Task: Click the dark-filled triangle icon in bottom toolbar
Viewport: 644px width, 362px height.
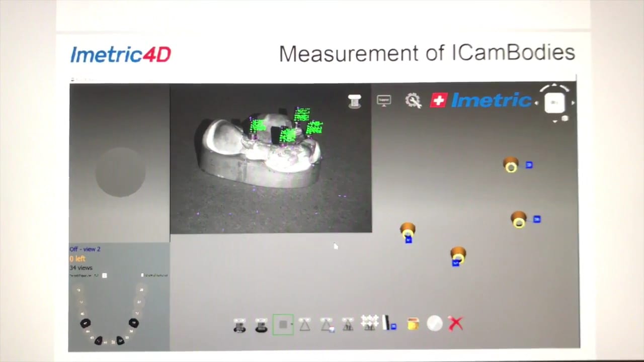Action: pyautogui.click(x=348, y=325)
